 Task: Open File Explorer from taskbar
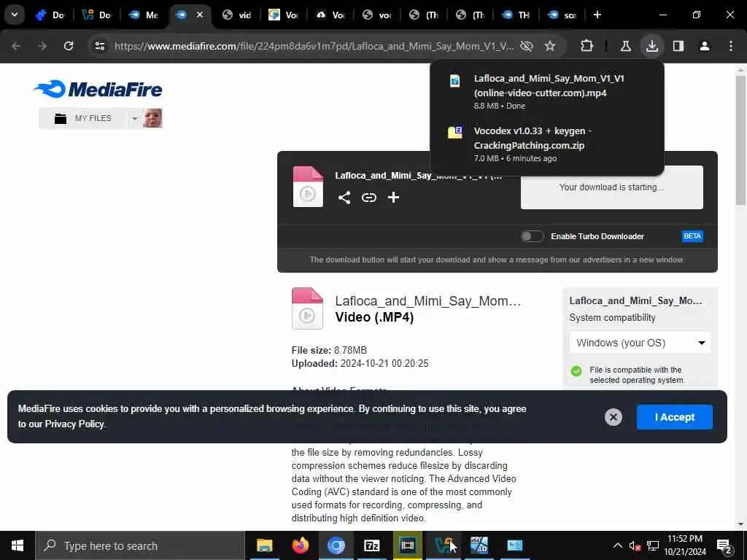[x=264, y=545]
